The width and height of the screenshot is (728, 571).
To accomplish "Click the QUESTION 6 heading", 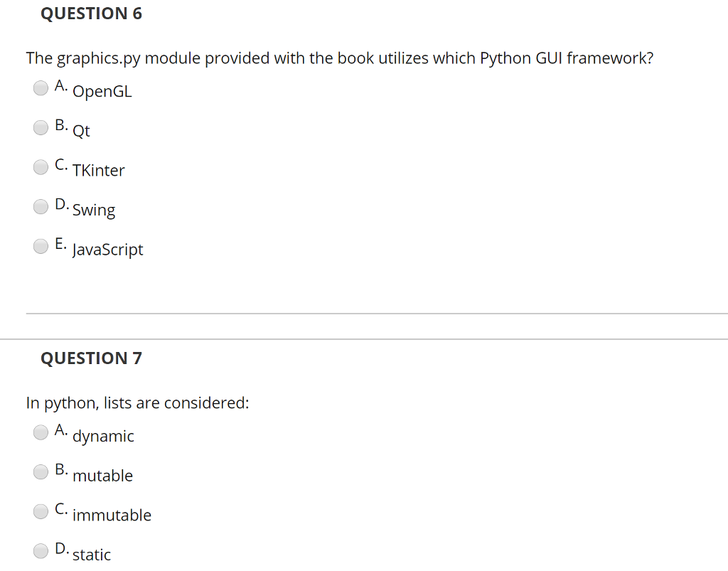I will click(91, 13).
